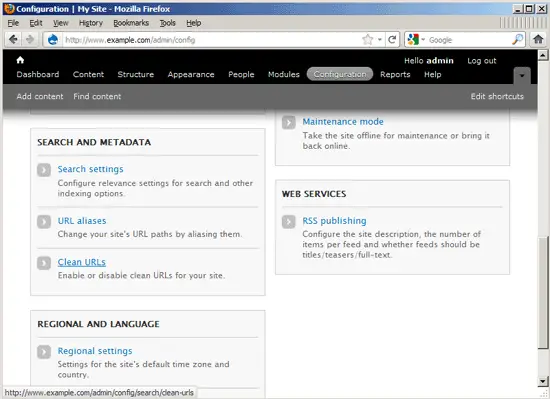Image resolution: width=550 pixels, height=399 pixels.
Task: Click the Drupal home icon in toolbar
Action: [20, 60]
